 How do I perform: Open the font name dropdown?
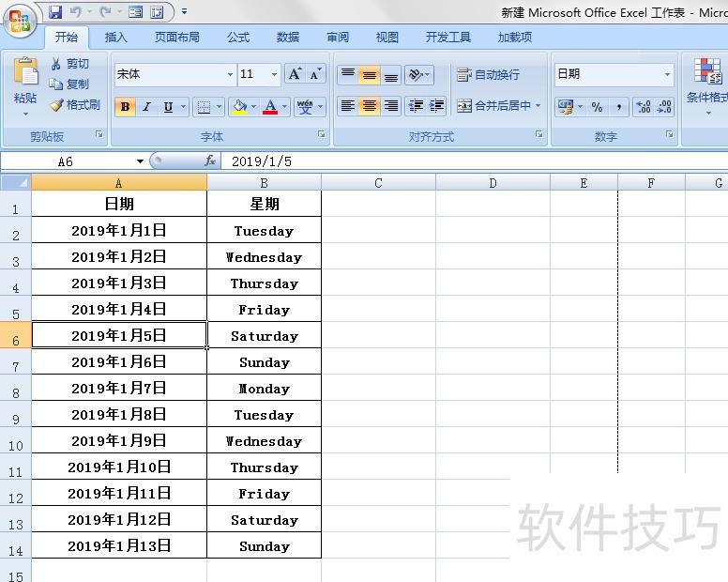point(231,75)
